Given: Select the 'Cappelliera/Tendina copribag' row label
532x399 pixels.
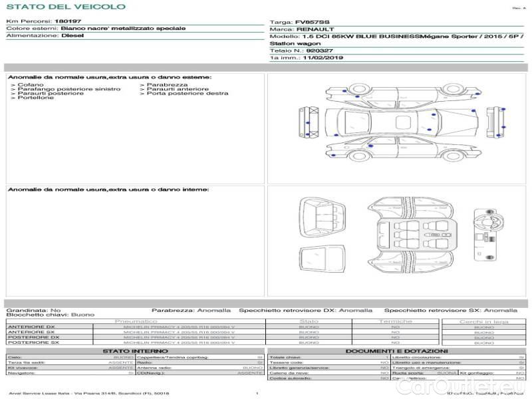Looking at the screenshot, I should [173, 357].
